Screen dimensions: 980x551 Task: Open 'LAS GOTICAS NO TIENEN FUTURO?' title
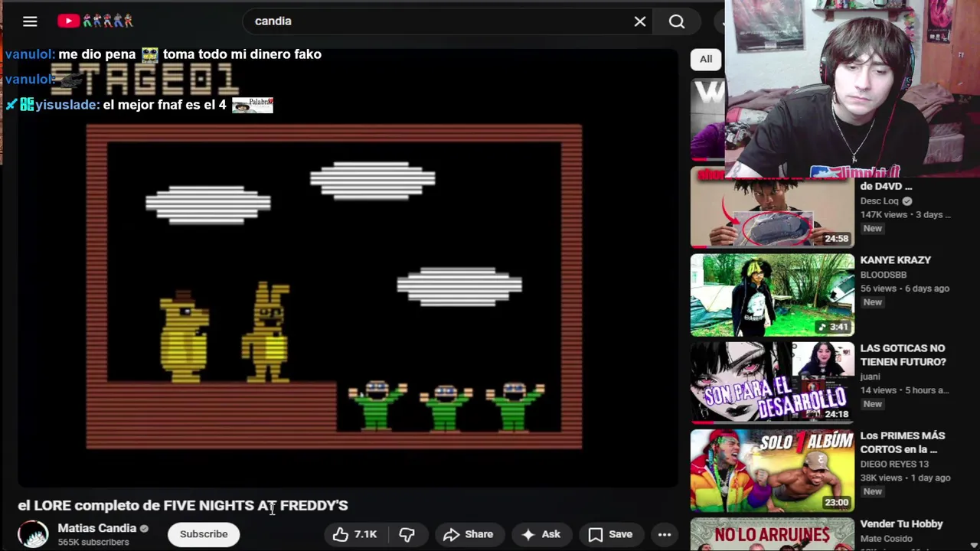tap(903, 355)
